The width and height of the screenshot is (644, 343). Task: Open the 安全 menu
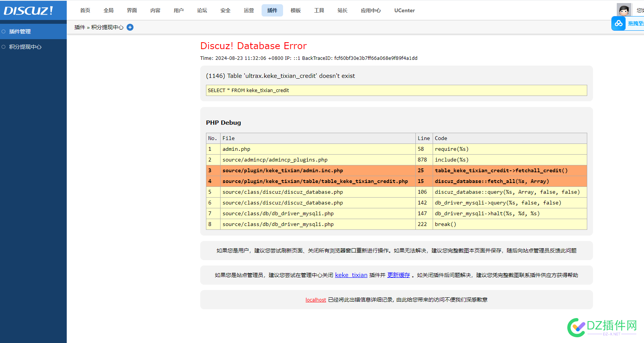coord(226,10)
